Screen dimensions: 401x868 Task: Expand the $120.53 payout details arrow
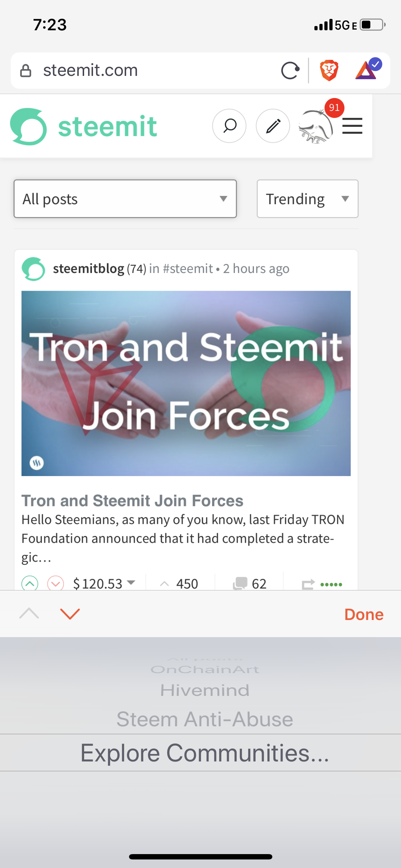coord(131,583)
